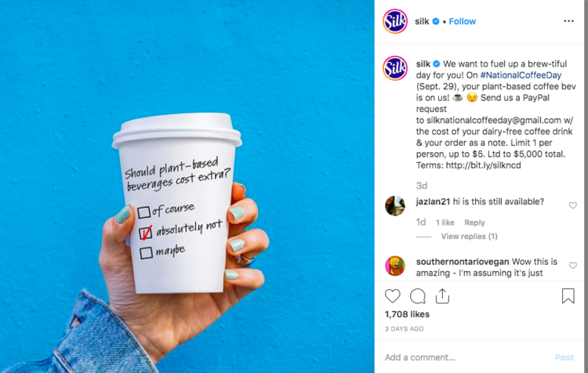Open southernontariovegan's profile avatar
Image resolution: width=588 pixels, height=373 pixels.
click(395, 266)
